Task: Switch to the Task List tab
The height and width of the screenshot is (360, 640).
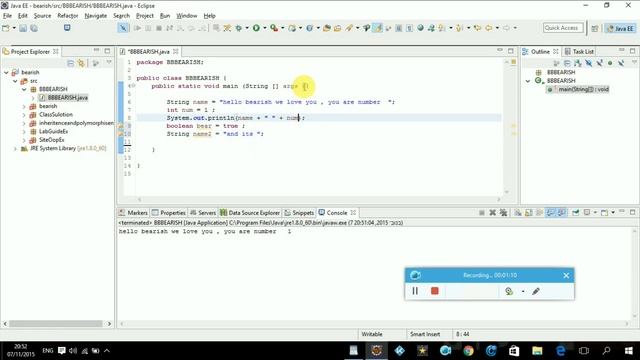Action: [579, 51]
